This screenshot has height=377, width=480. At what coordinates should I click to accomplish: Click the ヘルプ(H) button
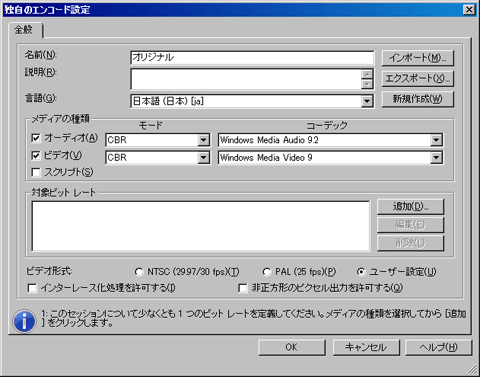[x=439, y=347]
